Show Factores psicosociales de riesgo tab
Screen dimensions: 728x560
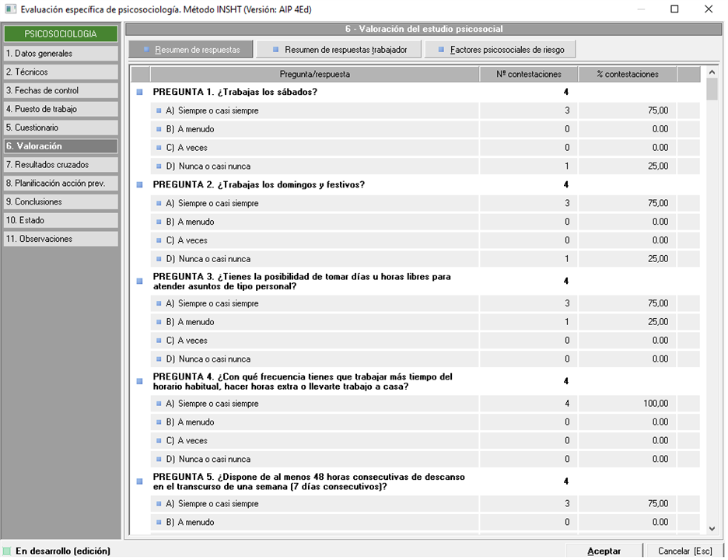coord(502,50)
